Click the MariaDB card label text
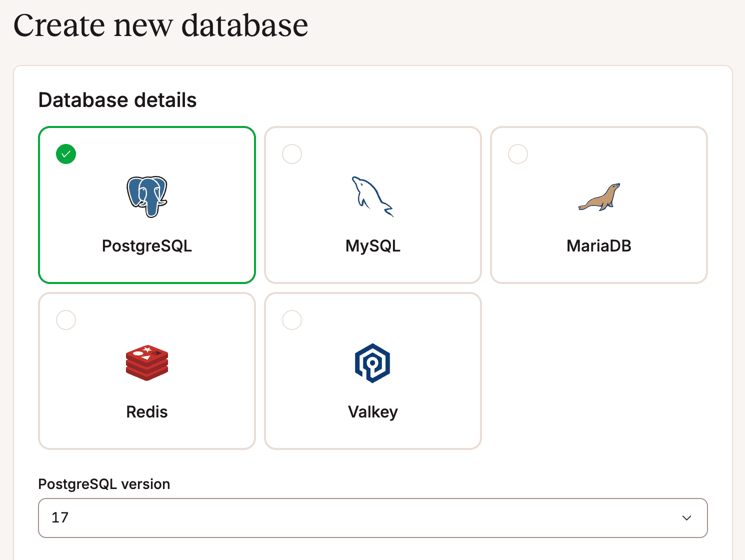Image resolution: width=745 pixels, height=560 pixels. (599, 246)
